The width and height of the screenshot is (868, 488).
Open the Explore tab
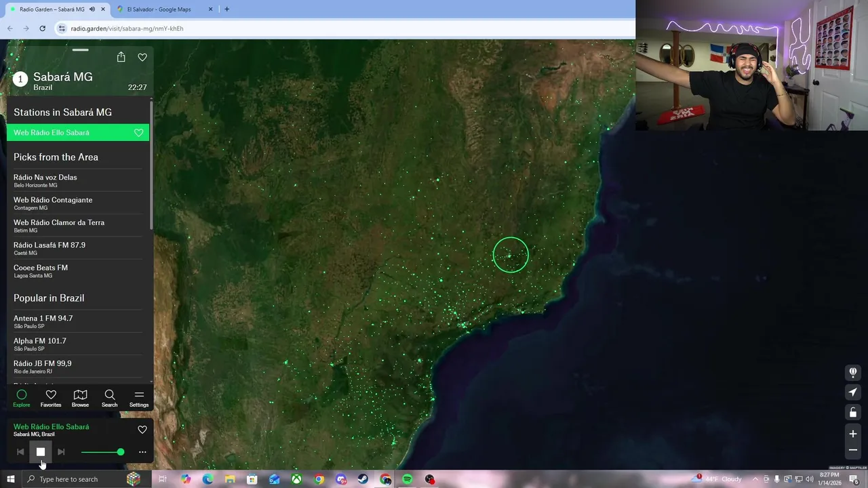tap(22, 399)
